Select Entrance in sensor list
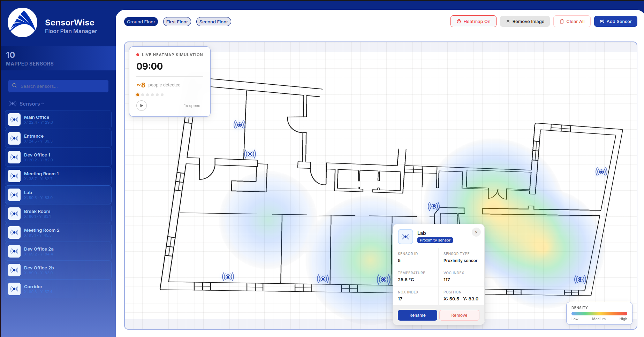644x337 pixels. [x=58, y=138]
